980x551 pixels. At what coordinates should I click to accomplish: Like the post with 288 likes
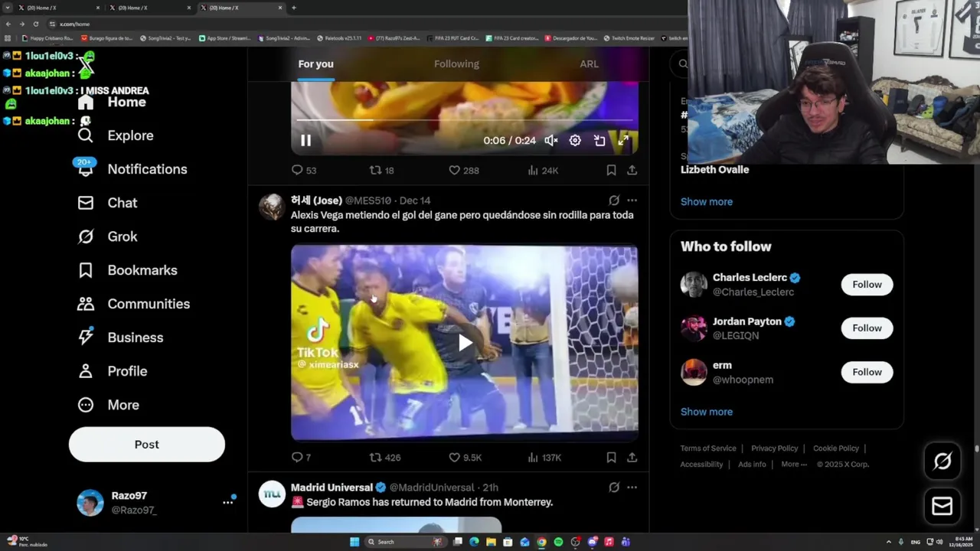click(463, 171)
